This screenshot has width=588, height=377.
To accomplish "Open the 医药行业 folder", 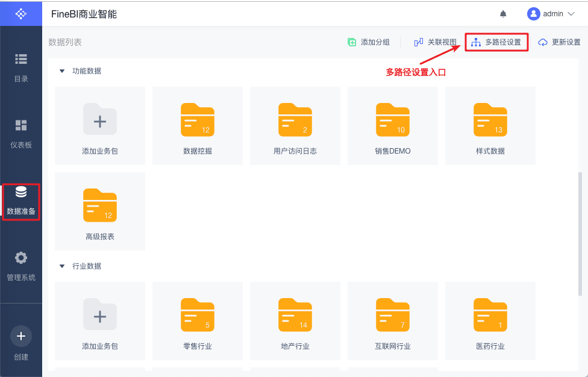I will tap(490, 321).
